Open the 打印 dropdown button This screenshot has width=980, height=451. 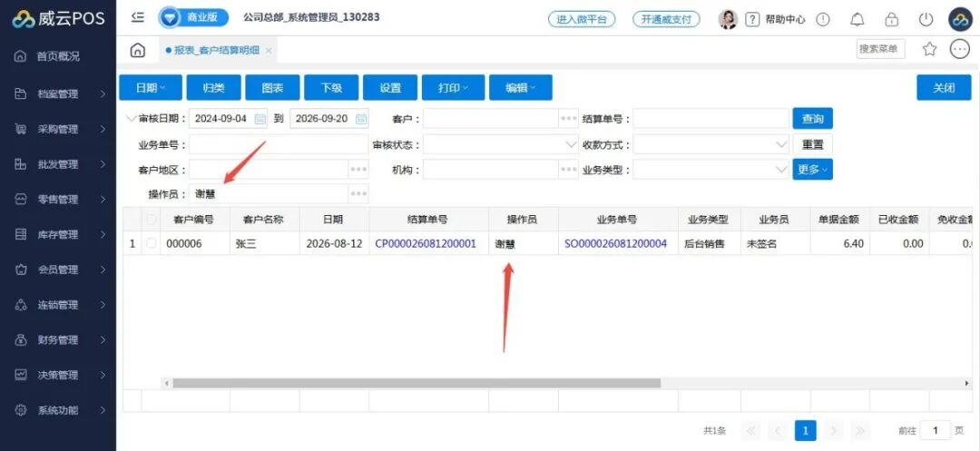tap(453, 87)
